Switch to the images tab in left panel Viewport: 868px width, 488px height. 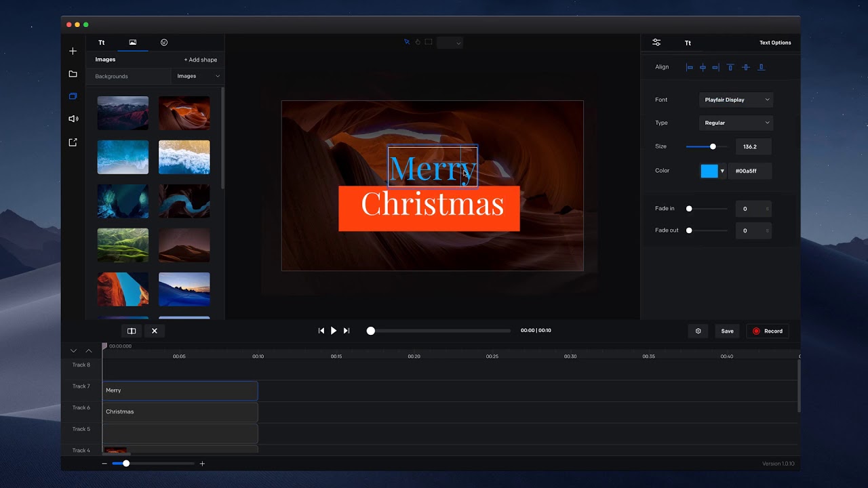click(133, 43)
